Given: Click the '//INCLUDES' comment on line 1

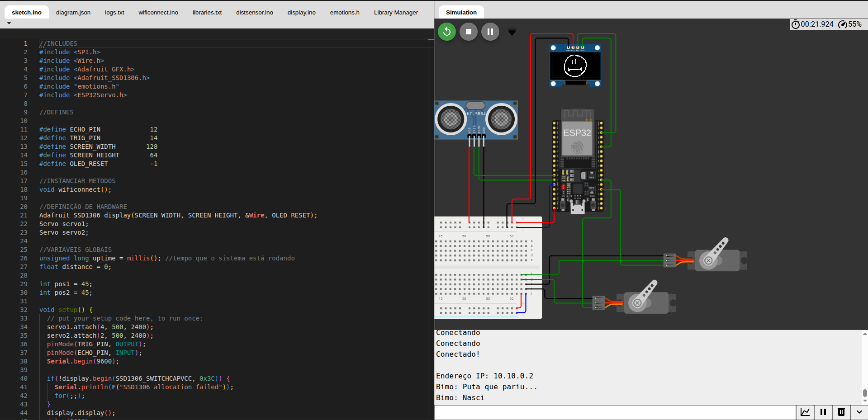Looking at the screenshot, I should tap(58, 43).
